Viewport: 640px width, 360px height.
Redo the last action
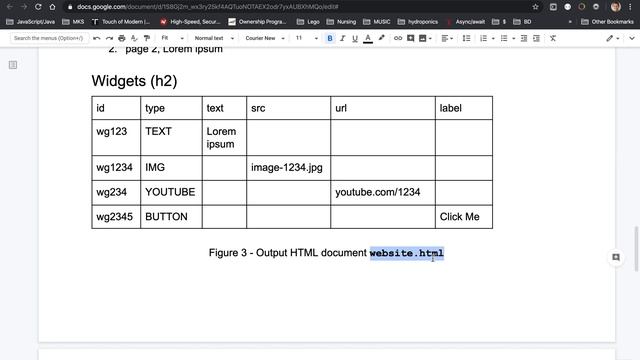[109, 38]
